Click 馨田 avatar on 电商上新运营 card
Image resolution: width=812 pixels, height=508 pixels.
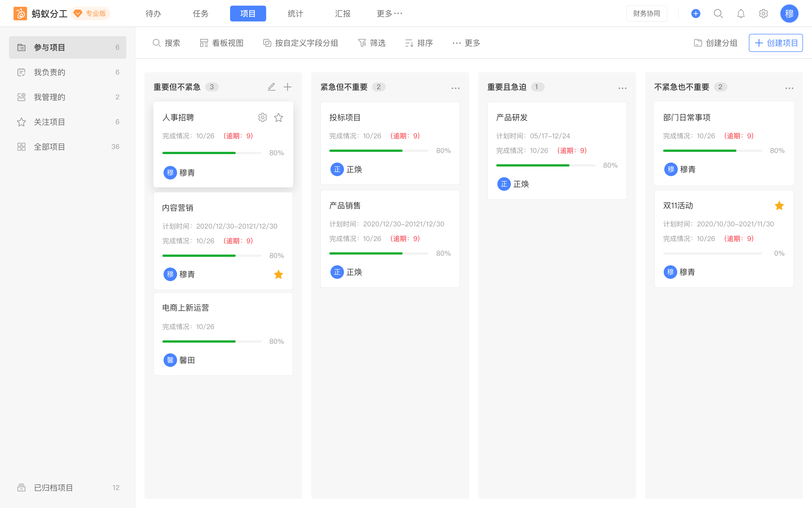point(170,360)
